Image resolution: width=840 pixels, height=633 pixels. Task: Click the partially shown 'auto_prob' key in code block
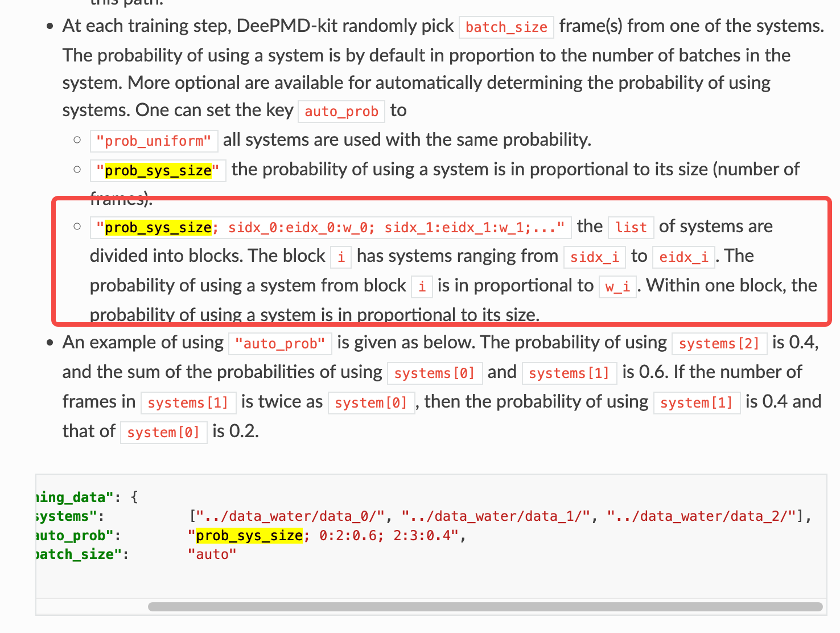pyautogui.click(x=74, y=536)
